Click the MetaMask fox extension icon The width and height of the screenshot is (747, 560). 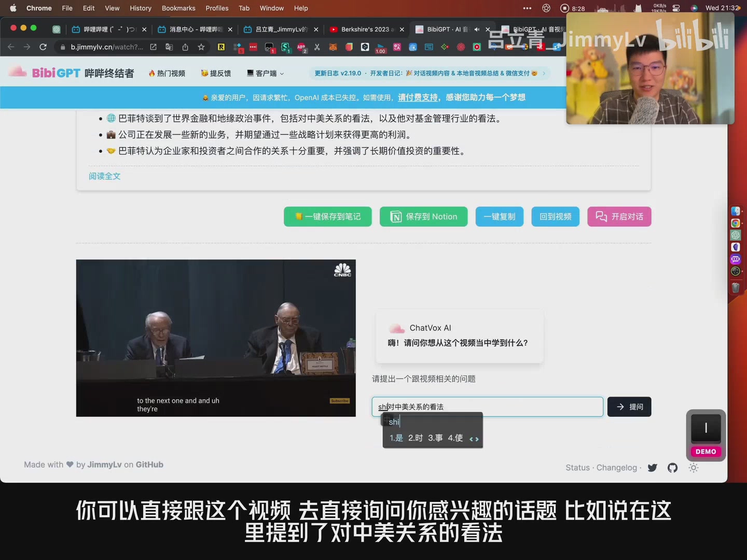[x=333, y=47]
